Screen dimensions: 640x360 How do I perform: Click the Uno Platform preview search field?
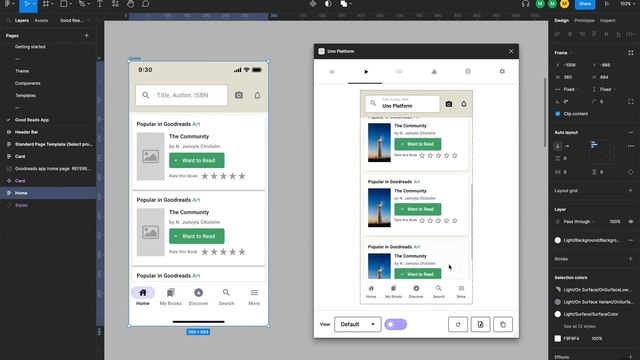pos(402,104)
